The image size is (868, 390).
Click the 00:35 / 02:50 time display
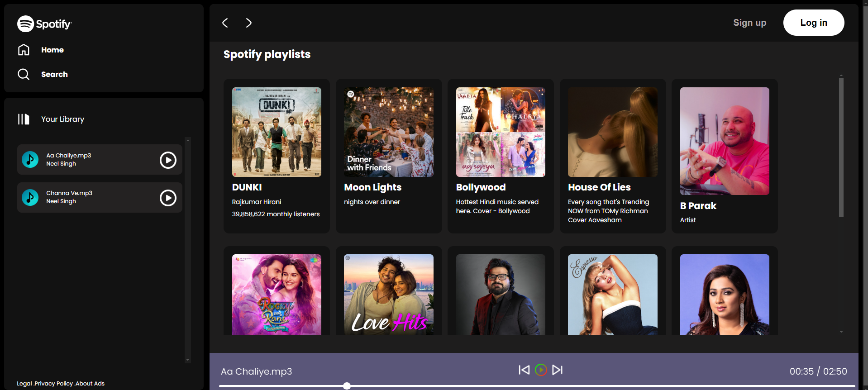click(818, 371)
